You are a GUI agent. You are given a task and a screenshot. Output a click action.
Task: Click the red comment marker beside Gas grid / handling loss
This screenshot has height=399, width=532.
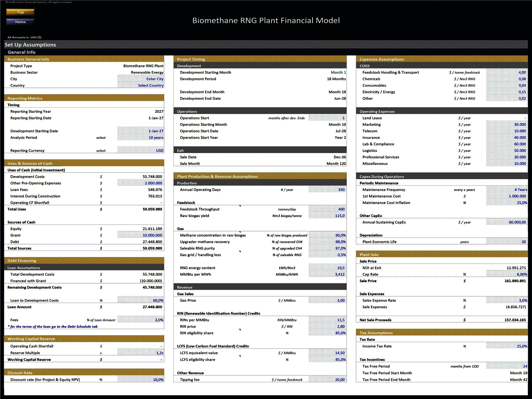240,252
